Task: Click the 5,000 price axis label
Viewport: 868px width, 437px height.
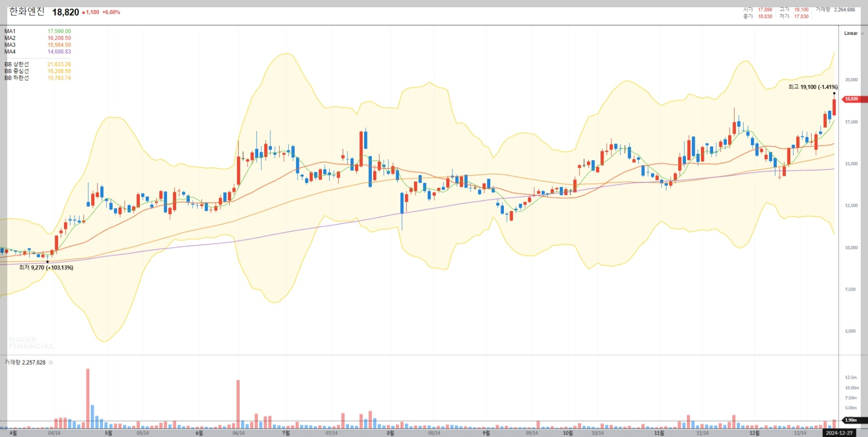Action: click(x=850, y=331)
